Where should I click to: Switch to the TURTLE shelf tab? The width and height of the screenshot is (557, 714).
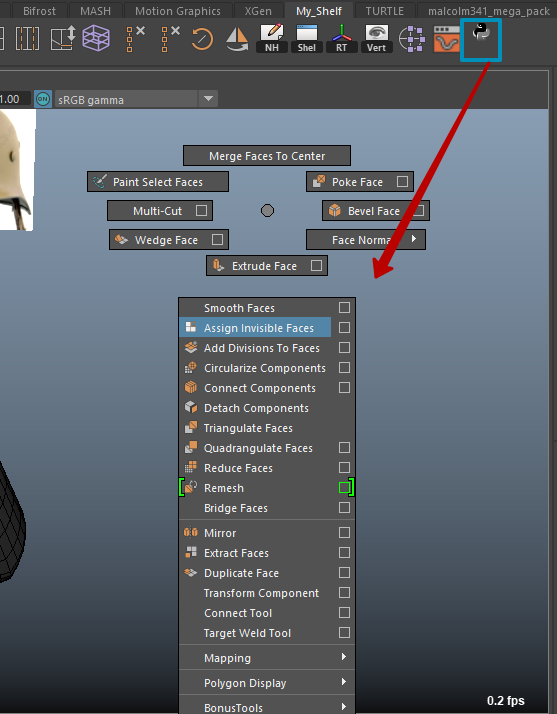(384, 10)
